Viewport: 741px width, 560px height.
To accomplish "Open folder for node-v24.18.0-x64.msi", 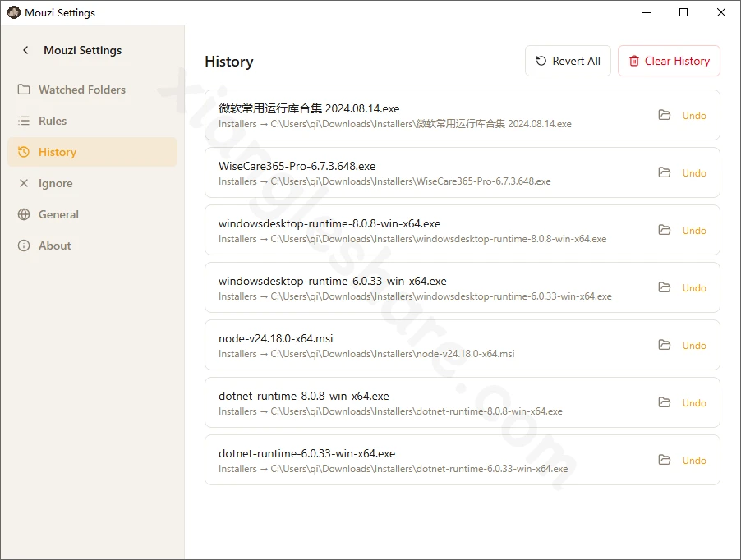I will coord(665,345).
